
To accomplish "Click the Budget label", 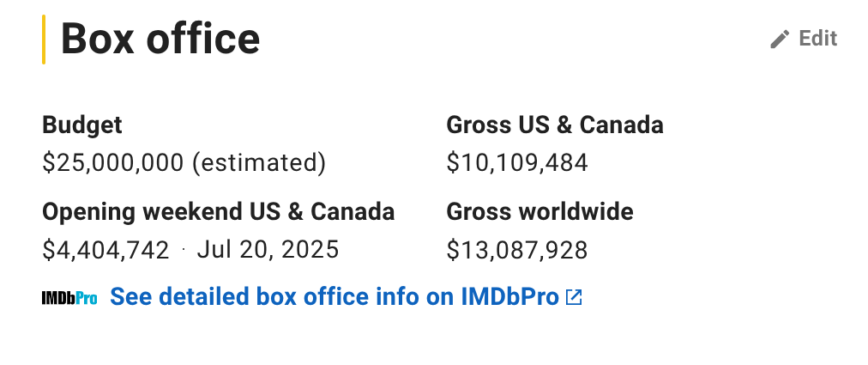I will pyautogui.click(x=82, y=125).
